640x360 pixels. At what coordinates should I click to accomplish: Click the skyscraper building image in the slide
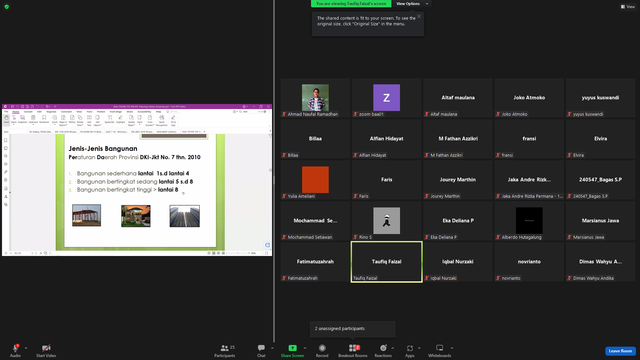click(x=184, y=216)
